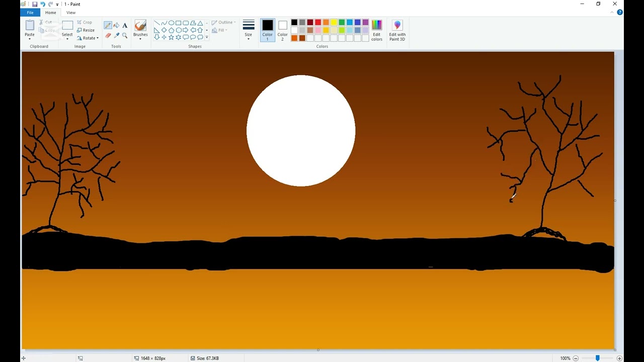Select the Pentagon shape

[x=171, y=30]
